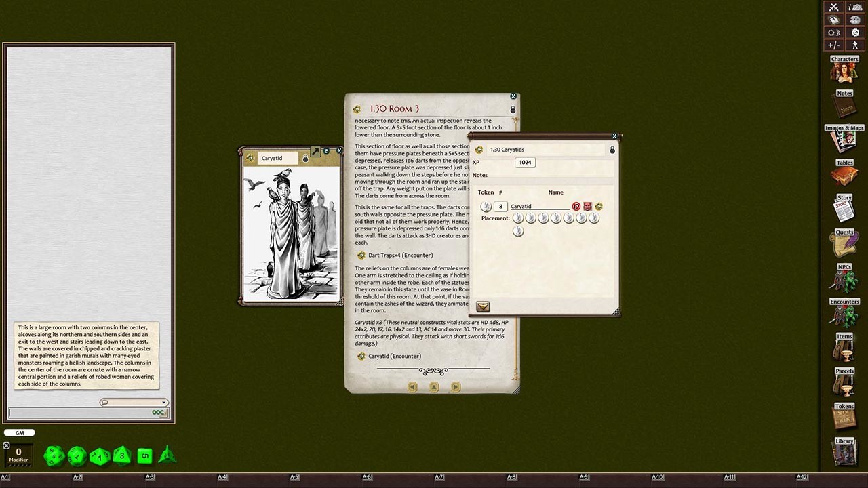The width and height of the screenshot is (868, 488).
Task: Click the green d20 die
Action: pos(54,456)
